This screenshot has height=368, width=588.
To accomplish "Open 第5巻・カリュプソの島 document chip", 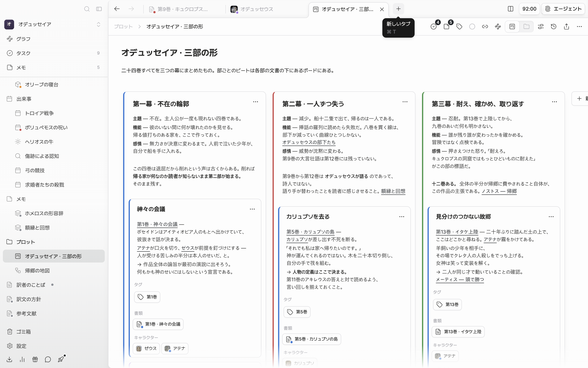I will 312,339.
